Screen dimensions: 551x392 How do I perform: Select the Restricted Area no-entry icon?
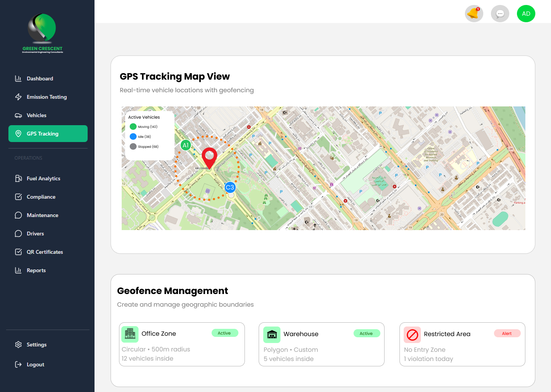[412, 335]
